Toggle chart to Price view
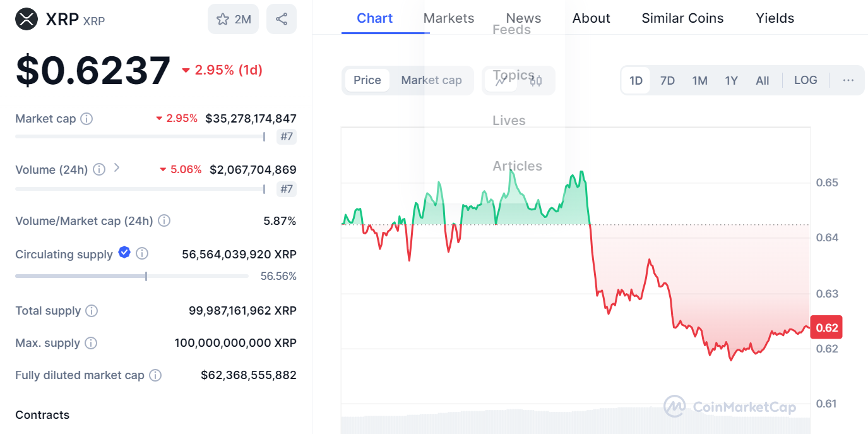The width and height of the screenshot is (868, 434). click(x=367, y=80)
